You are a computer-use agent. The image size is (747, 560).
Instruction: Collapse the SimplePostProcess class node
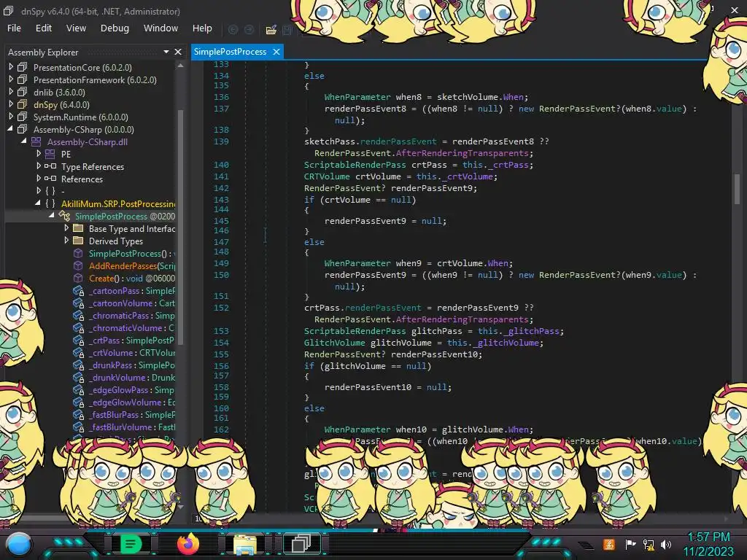click(x=52, y=216)
